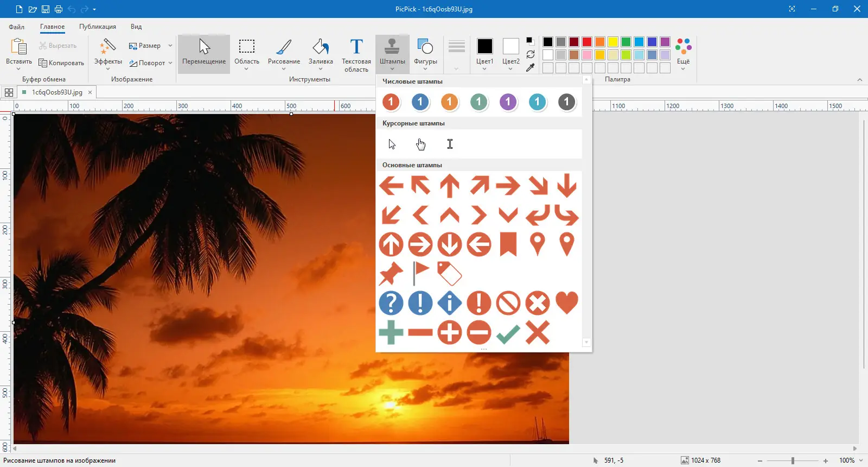Select the 1c6qOosb93U.jpg document tab
Image resolution: width=868 pixels, height=467 pixels.
point(57,92)
